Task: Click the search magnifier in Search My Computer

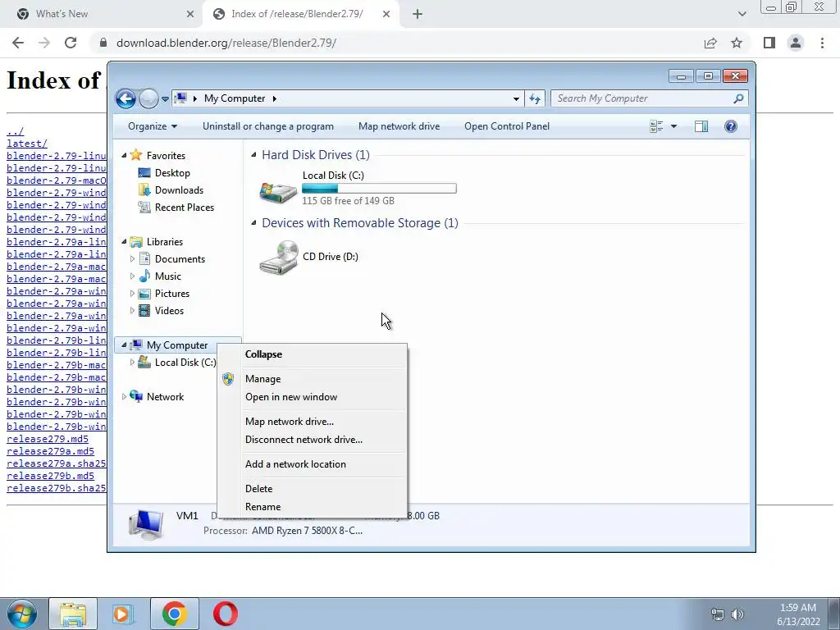Action: [x=738, y=98]
